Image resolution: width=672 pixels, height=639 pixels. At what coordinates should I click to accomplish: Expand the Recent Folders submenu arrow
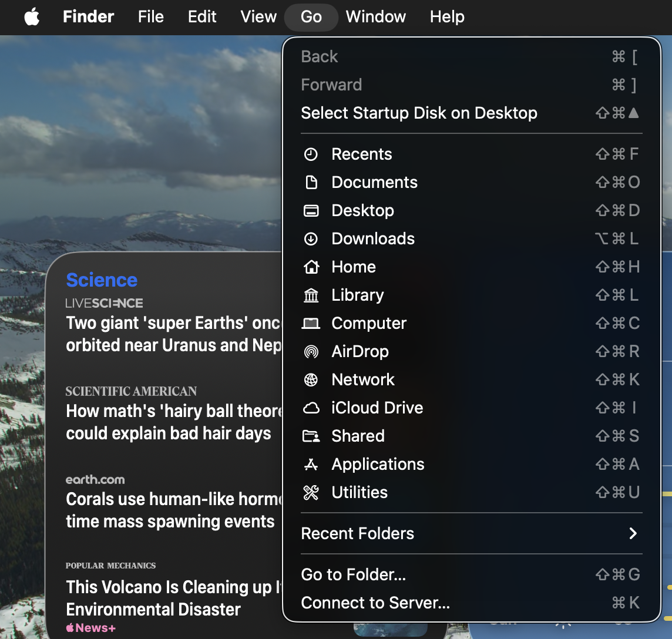(x=633, y=533)
